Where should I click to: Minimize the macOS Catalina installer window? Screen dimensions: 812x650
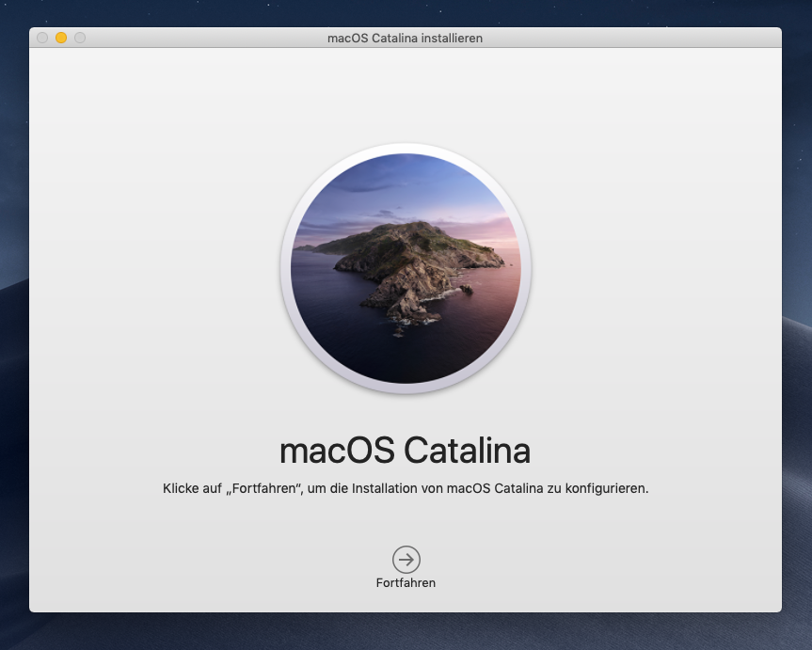coord(61,38)
